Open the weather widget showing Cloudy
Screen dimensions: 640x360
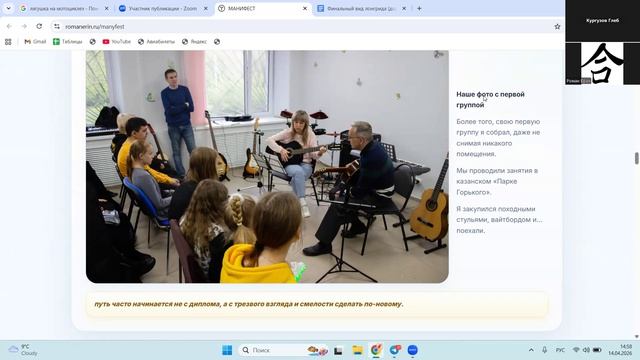pos(24,350)
